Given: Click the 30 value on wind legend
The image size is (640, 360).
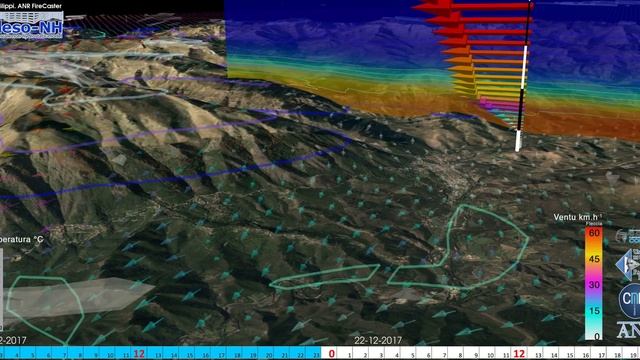Looking at the screenshot, I should [594, 284].
